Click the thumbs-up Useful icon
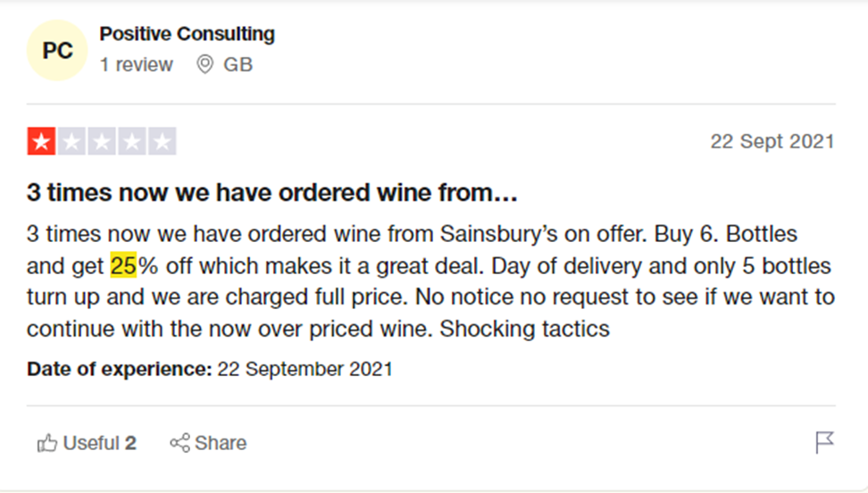Viewport: 868px width, 493px height. (x=47, y=443)
